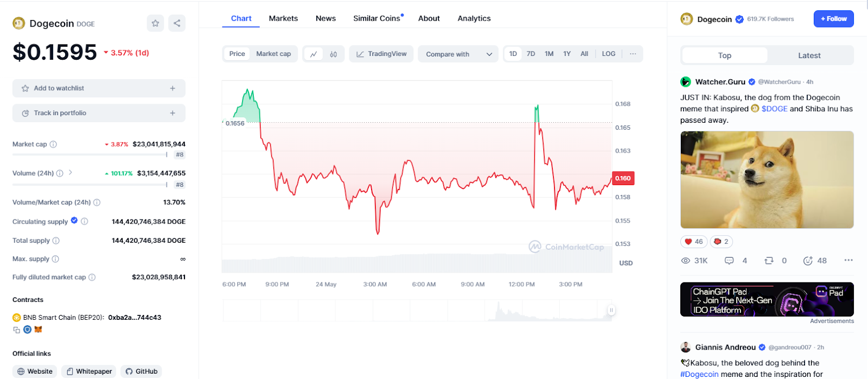Click the Follow button for Dogecoin
The image size is (868, 379).
(834, 18)
